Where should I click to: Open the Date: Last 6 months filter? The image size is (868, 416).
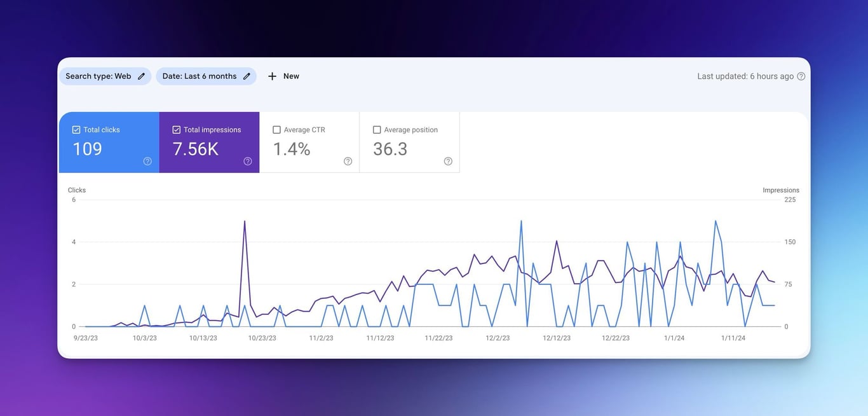[207, 76]
